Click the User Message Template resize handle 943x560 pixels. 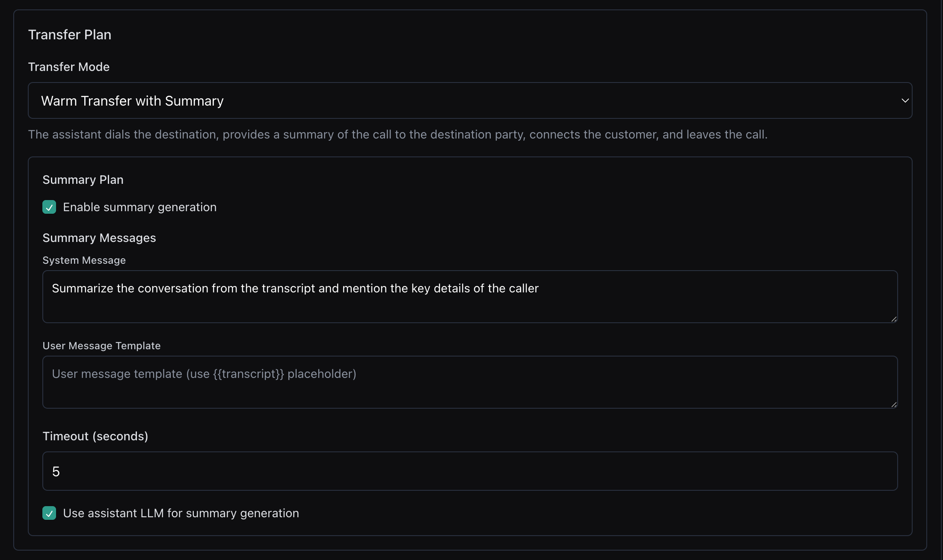pos(893,404)
